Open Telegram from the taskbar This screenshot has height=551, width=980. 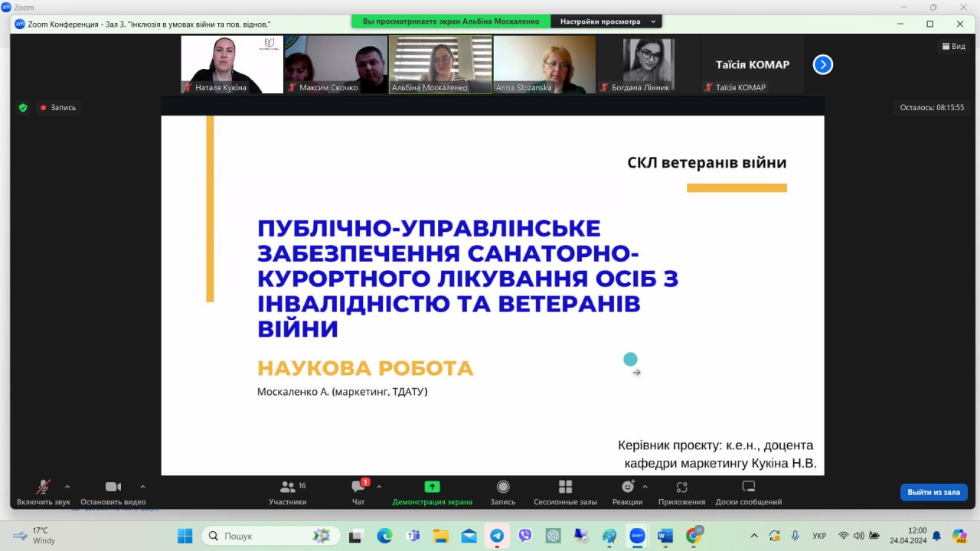click(x=497, y=536)
